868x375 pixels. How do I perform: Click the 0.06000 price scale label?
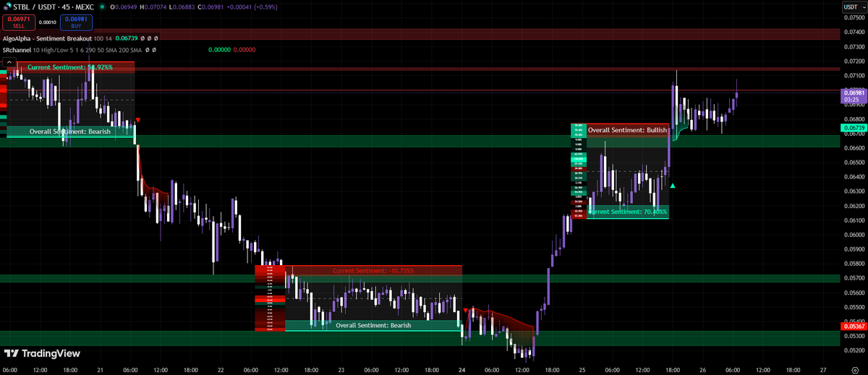point(854,235)
